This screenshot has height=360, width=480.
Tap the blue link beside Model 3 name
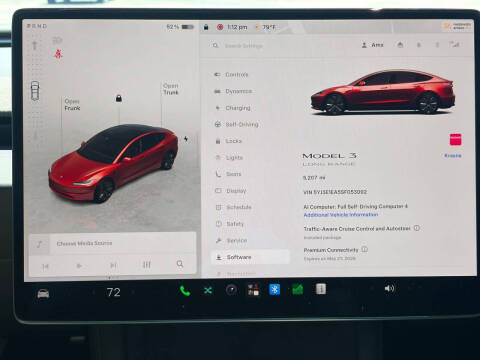pyautogui.click(x=453, y=156)
